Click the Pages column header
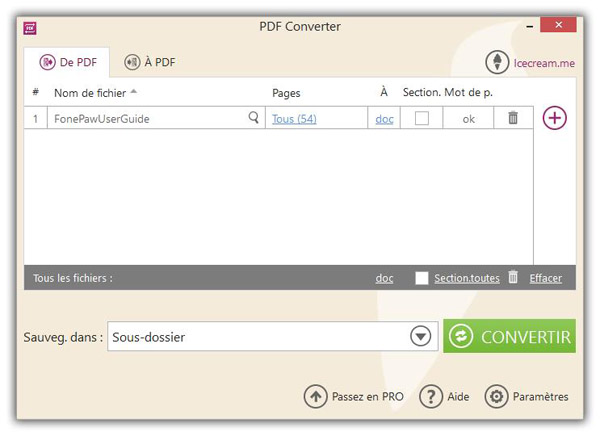Image resolution: width=600 pixels, height=436 pixels. 286,93
